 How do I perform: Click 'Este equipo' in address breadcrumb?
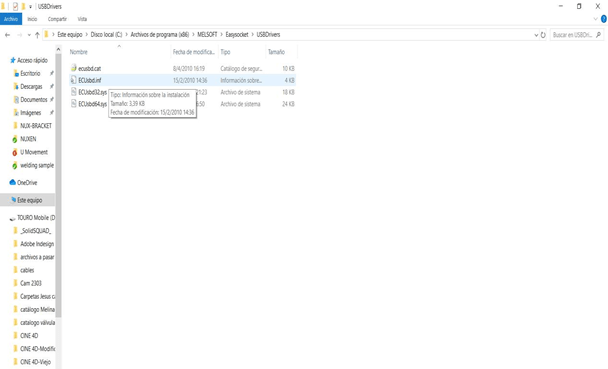[x=70, y=34]
